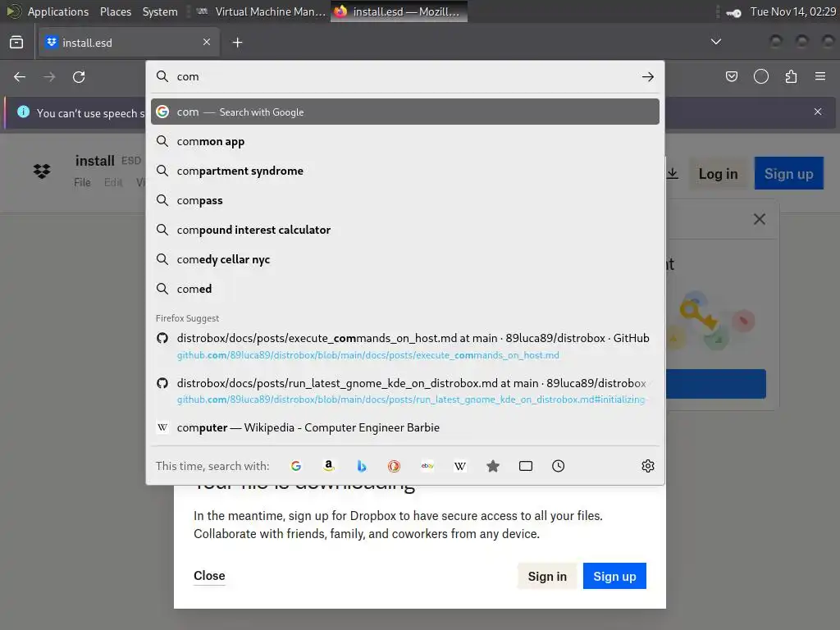
Task: Search this time with eBay icon
Action: (x=427, y=466)
